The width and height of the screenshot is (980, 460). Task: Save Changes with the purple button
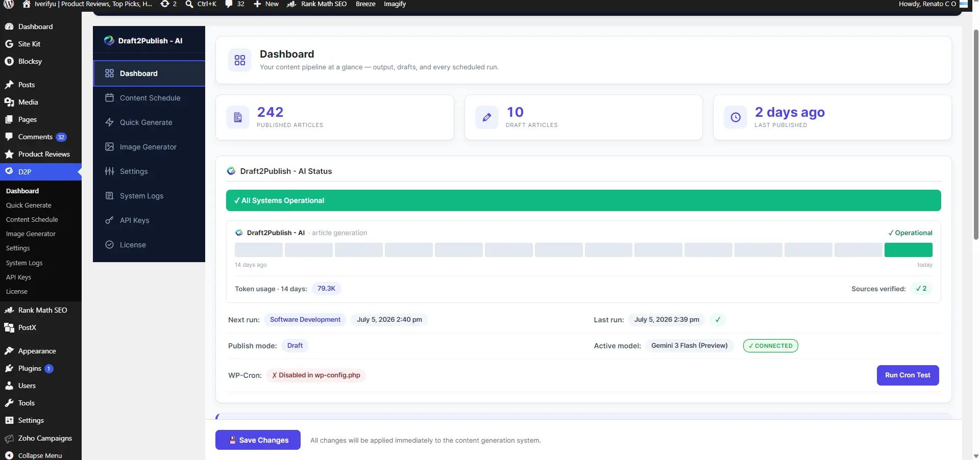tap(258, 440)
